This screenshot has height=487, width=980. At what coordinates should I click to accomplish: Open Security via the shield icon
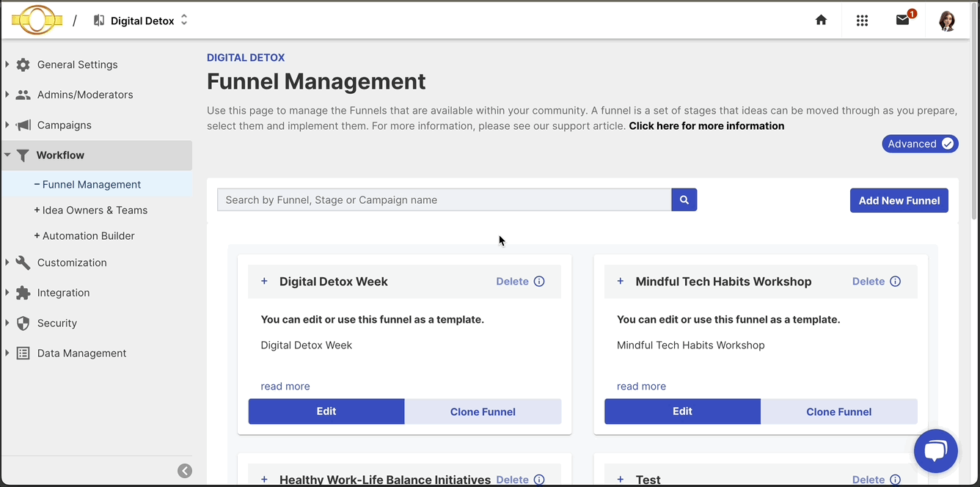(x=22, y=323)
